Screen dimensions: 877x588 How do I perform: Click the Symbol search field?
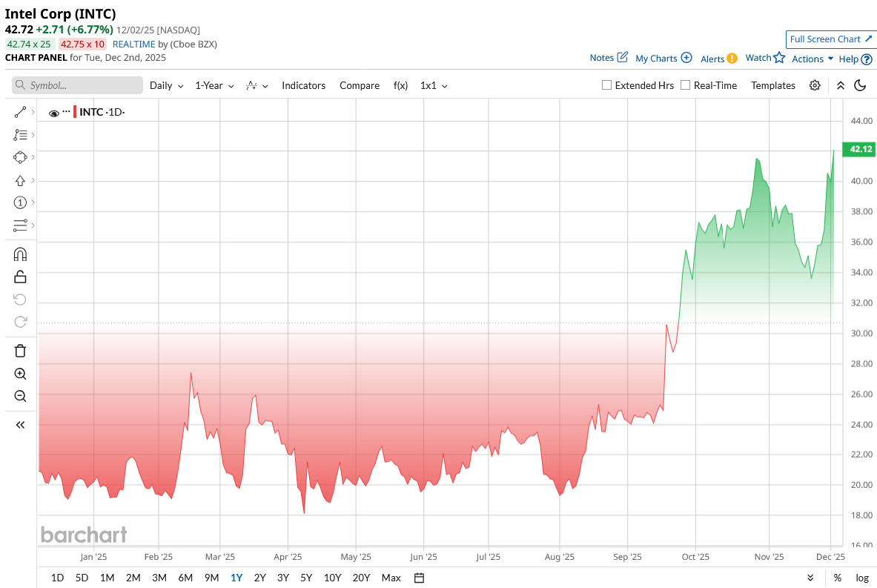pos(77,85)
